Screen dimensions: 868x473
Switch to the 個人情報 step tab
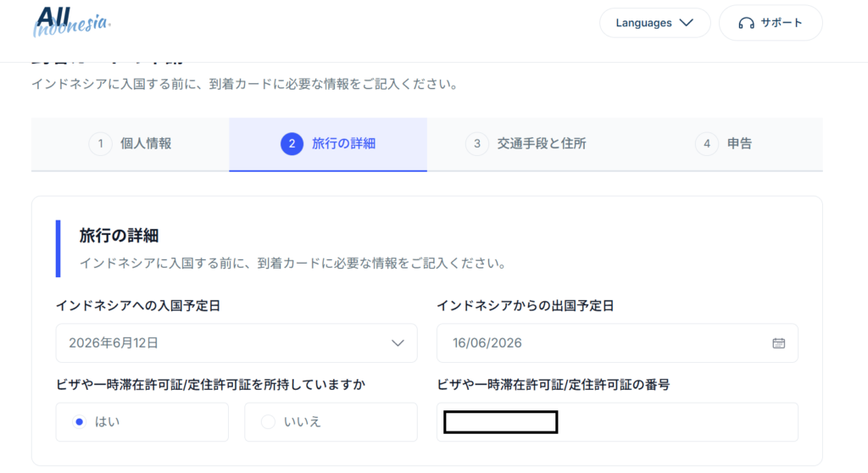click(x=130, y=144)
